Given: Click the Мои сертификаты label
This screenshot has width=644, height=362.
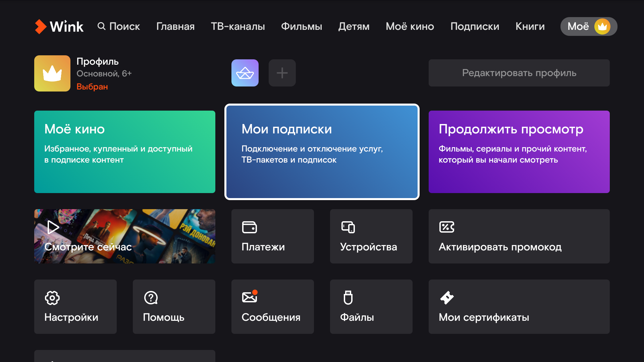Looking at the screenshot, I should coord(484,317).
